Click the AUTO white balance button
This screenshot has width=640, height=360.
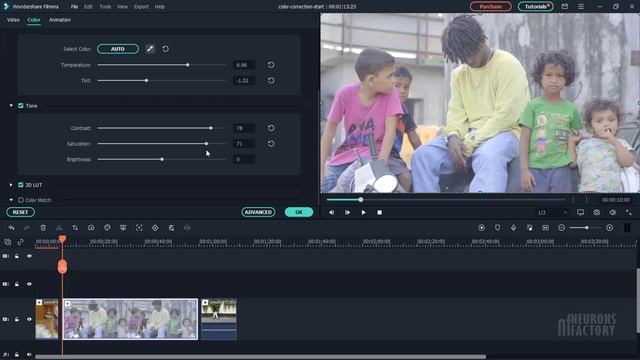tap(118, 49)
